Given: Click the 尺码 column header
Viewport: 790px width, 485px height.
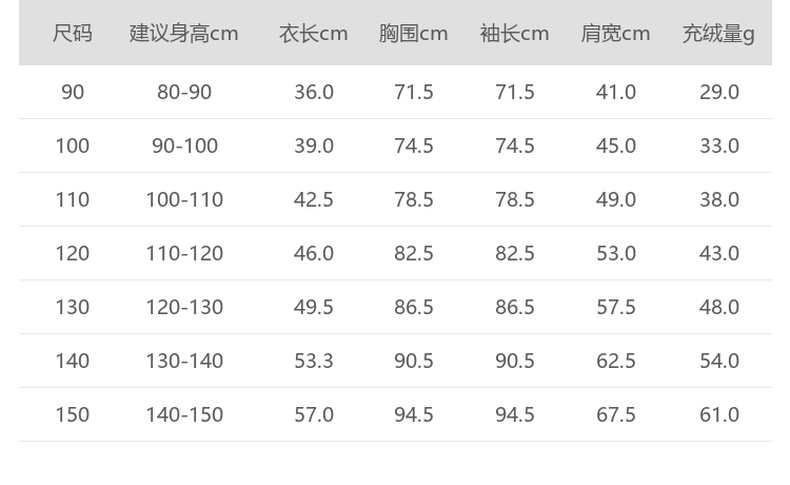Looking at the screenshot, I should 72,33.
